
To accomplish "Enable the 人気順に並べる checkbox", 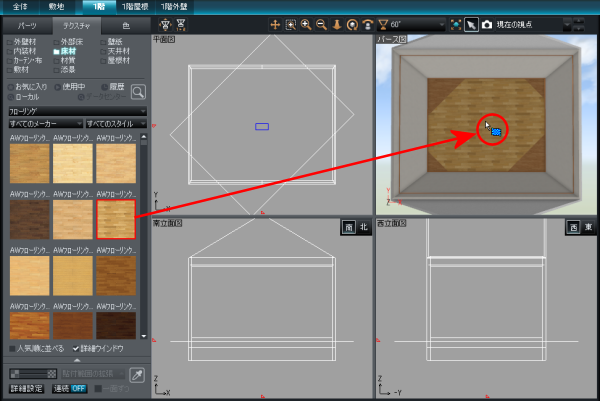I will click(x=12, y=349).
